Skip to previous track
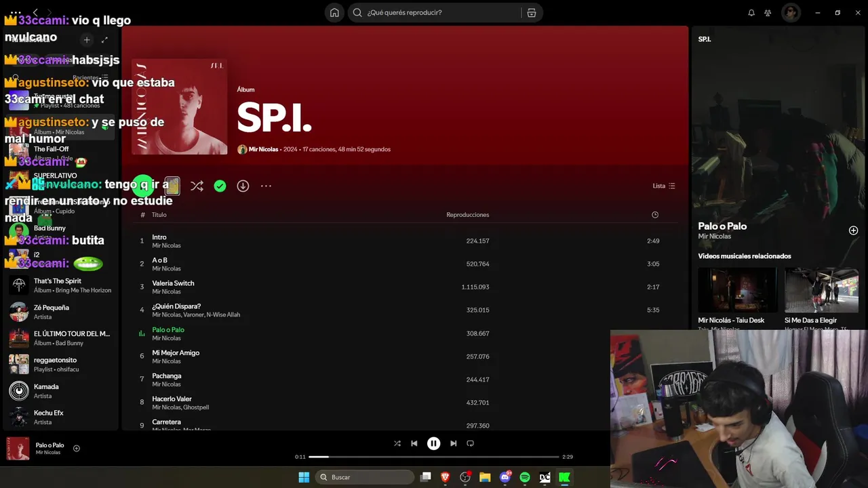868x488 pixels. click(x=414, y=443)
